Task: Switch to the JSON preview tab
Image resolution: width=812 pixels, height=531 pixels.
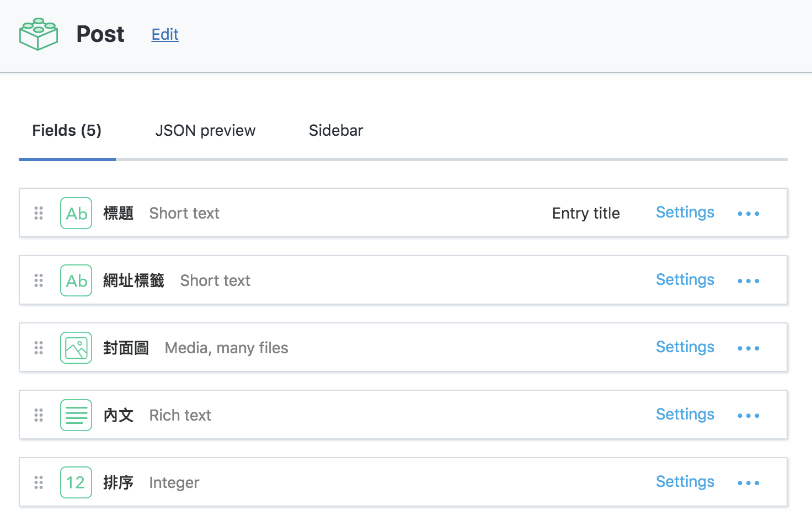Action: pos(205,131)
